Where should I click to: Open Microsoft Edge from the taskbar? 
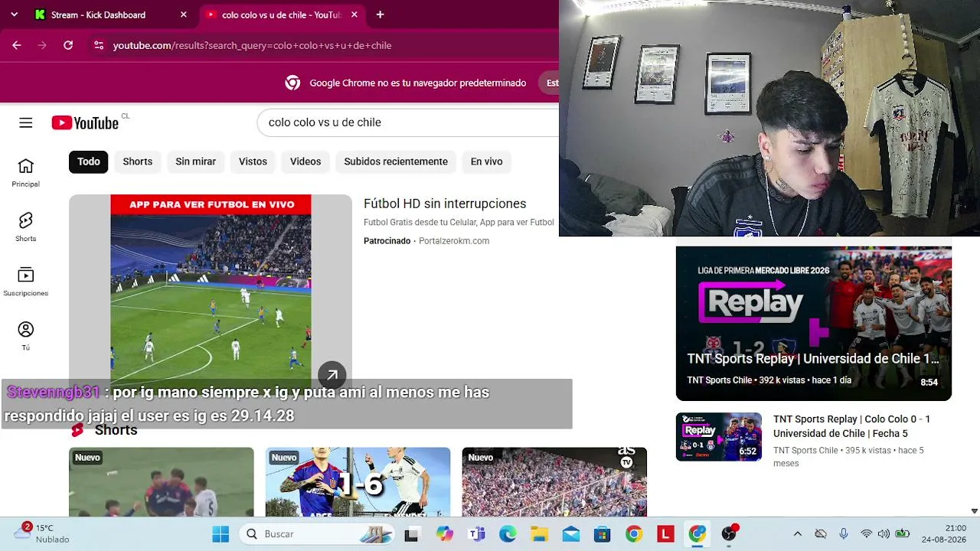click(x=508, y=534)
